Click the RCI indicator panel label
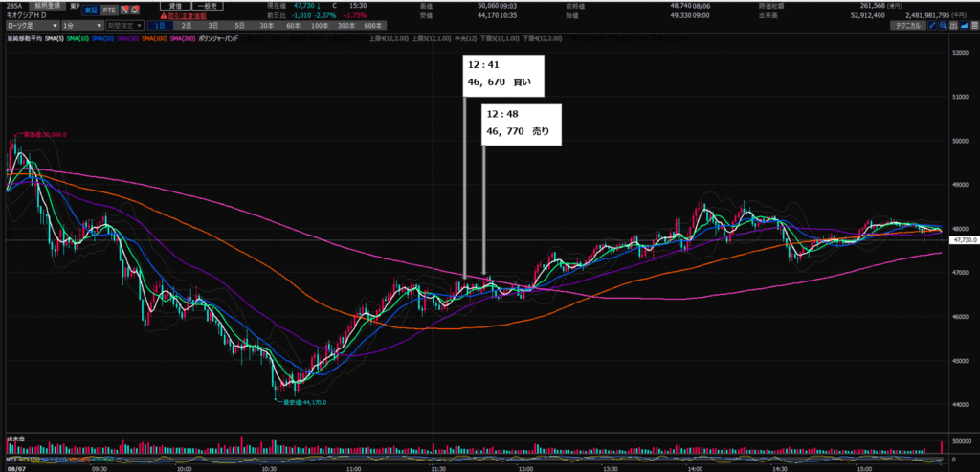 [11, 461]
